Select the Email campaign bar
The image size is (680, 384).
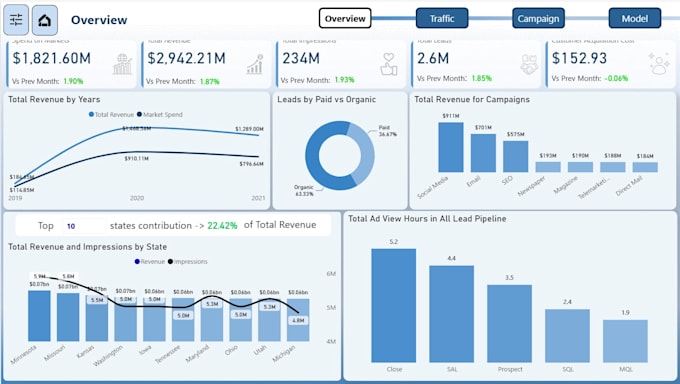click(483, 153)
